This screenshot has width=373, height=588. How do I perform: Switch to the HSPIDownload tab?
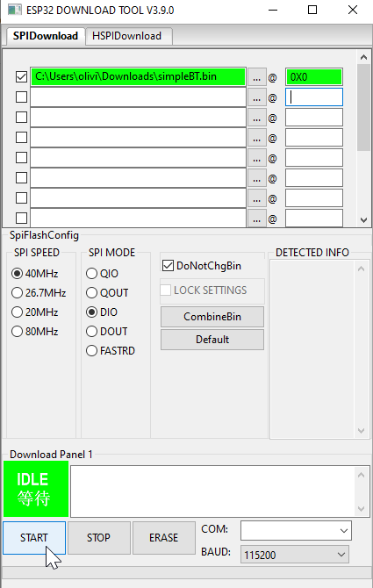[129, 36]
